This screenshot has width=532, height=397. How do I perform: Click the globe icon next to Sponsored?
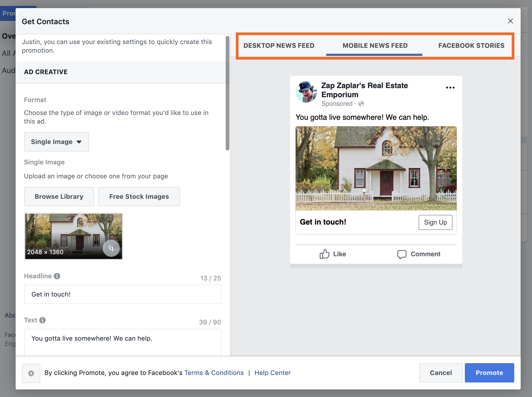361,104
